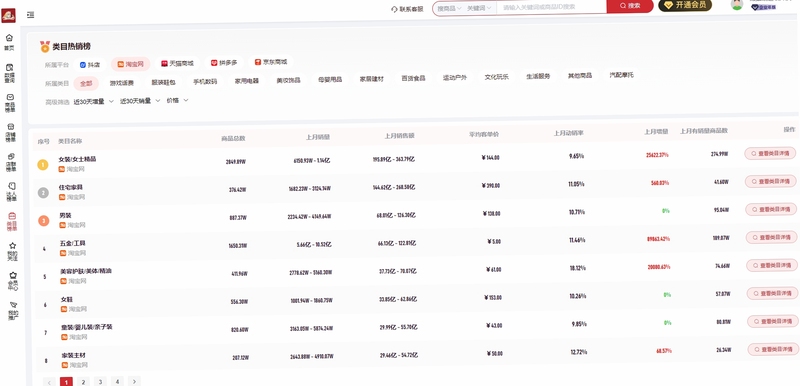This screenshot has width=800, height=386.
Task: Filter by 汽配摩托 category
Action: [621, 75]
